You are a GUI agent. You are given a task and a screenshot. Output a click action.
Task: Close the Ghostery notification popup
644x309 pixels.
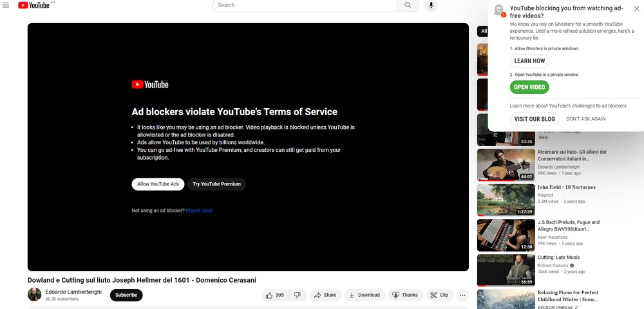[x=636, y=8]
